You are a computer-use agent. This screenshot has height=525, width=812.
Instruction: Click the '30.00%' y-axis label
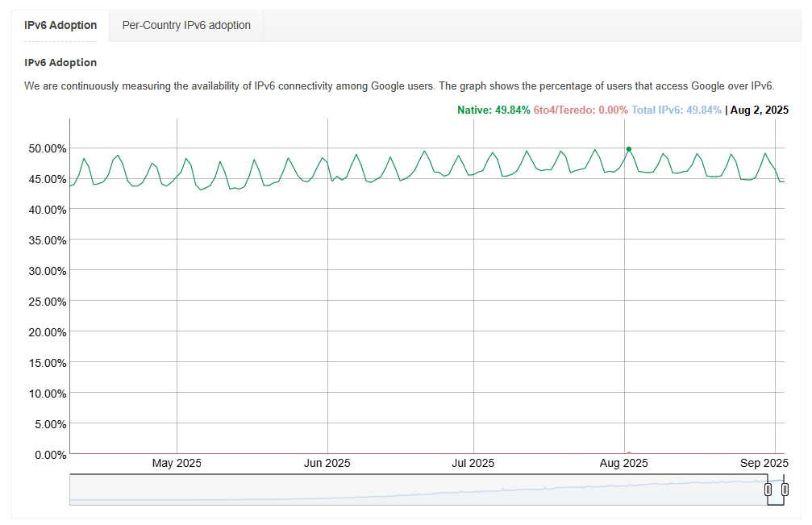point(48,271)
